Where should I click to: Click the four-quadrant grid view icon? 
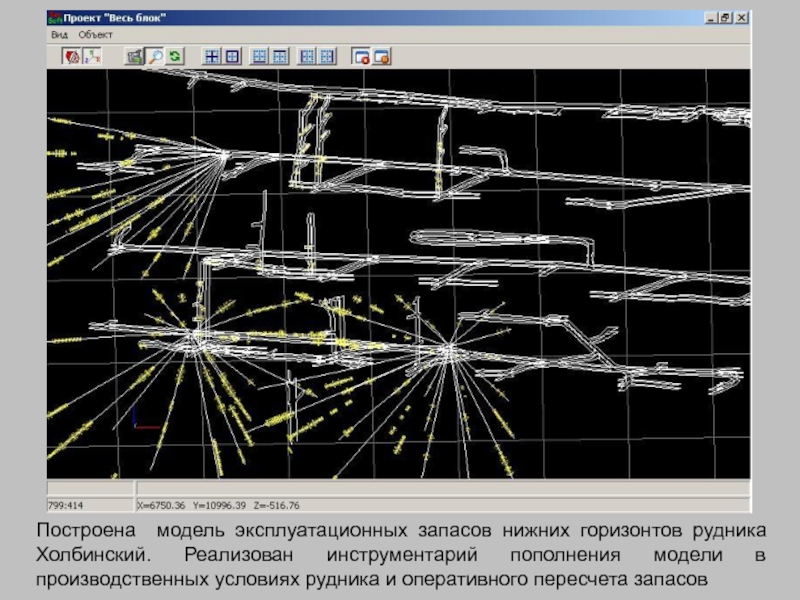click(212, 57)
